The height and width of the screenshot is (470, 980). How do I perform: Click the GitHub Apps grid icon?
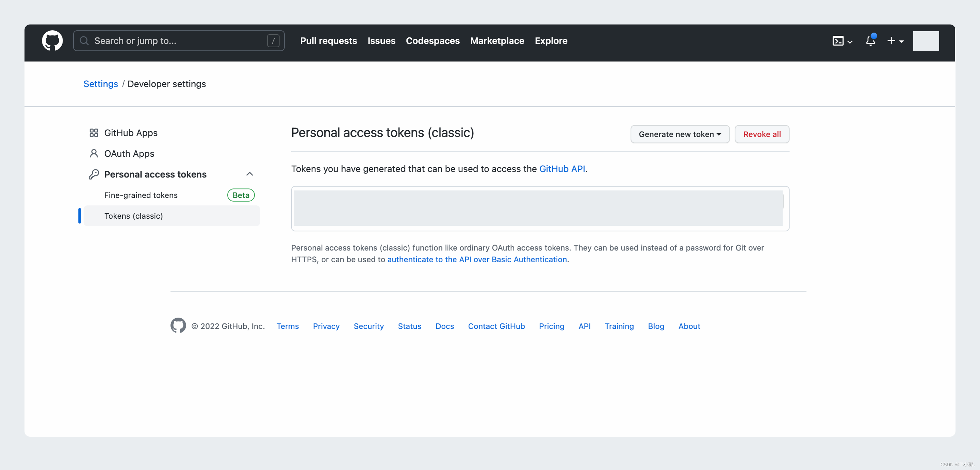94,133
